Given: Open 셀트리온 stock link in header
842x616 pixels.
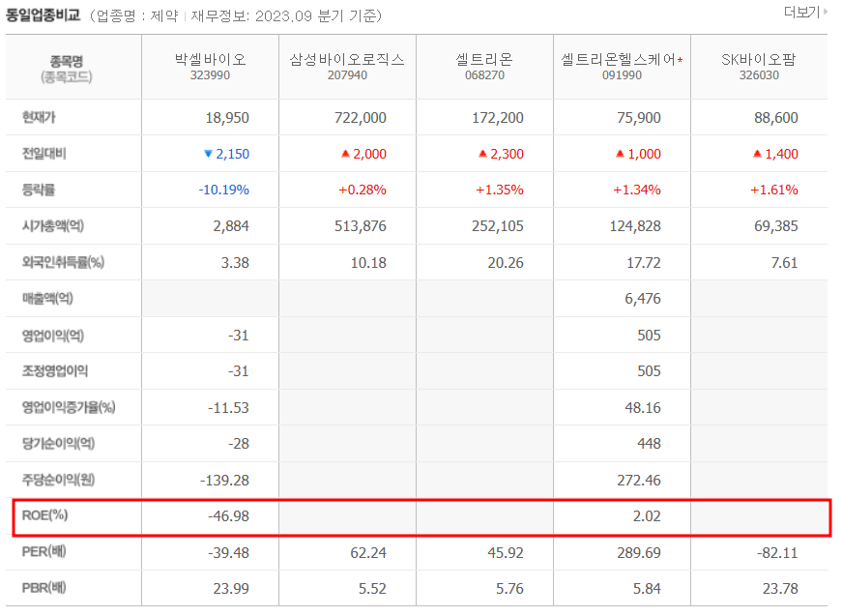Looking at the screenshot, I should [484, 59].
